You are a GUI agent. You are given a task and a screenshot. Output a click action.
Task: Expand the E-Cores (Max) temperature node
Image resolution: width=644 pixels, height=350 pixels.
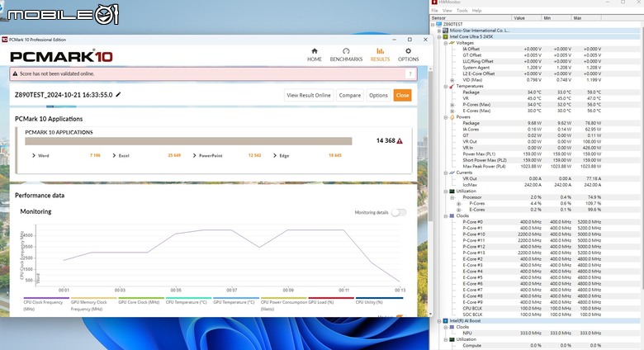[x=452, y=111]
